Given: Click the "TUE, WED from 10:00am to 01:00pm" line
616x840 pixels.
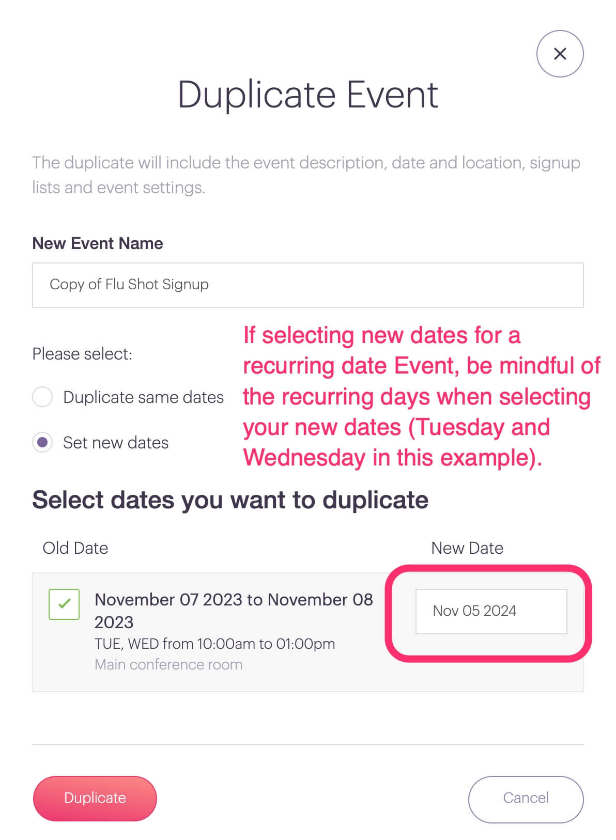Looking at the screenshot, I should [x=214, y=644].
